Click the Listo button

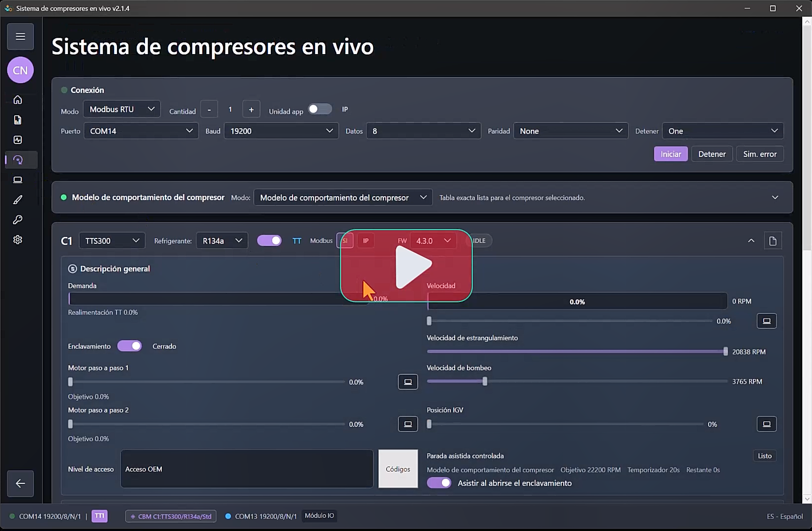764,456
